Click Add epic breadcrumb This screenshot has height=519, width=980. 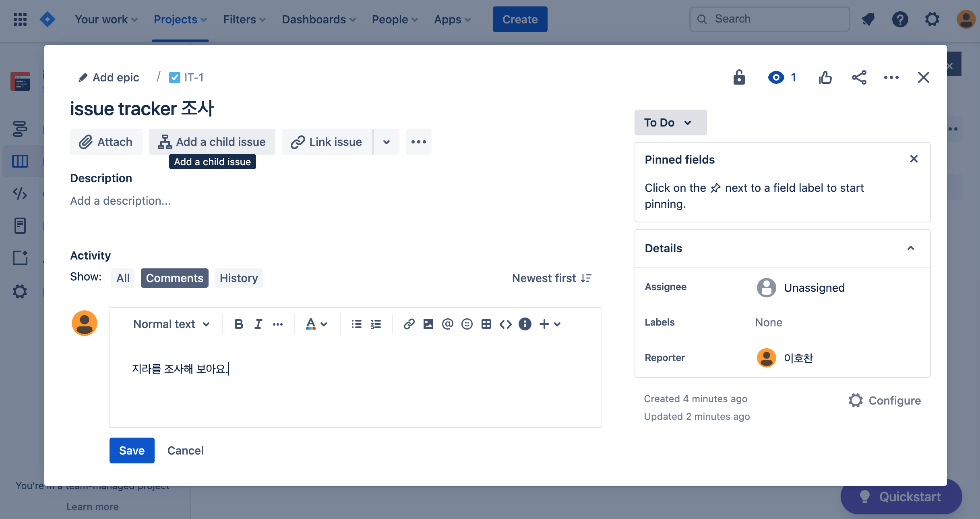coord(109,77)
